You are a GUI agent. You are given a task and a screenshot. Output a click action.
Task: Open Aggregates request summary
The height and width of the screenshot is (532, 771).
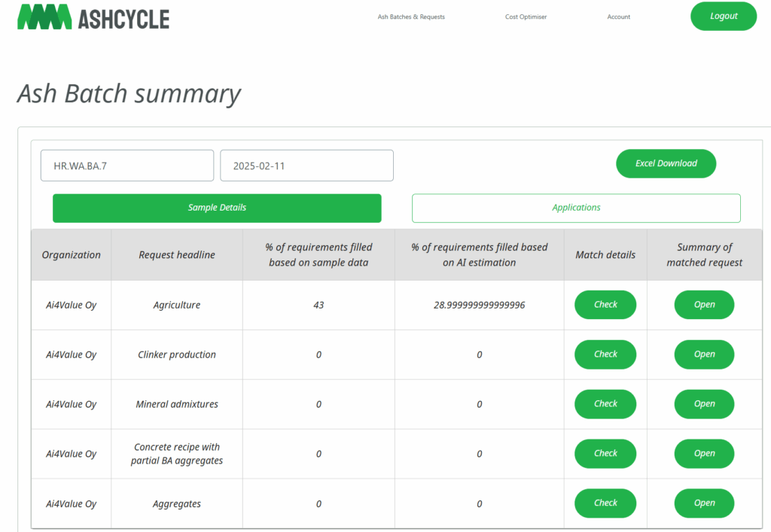pos(704,503)
